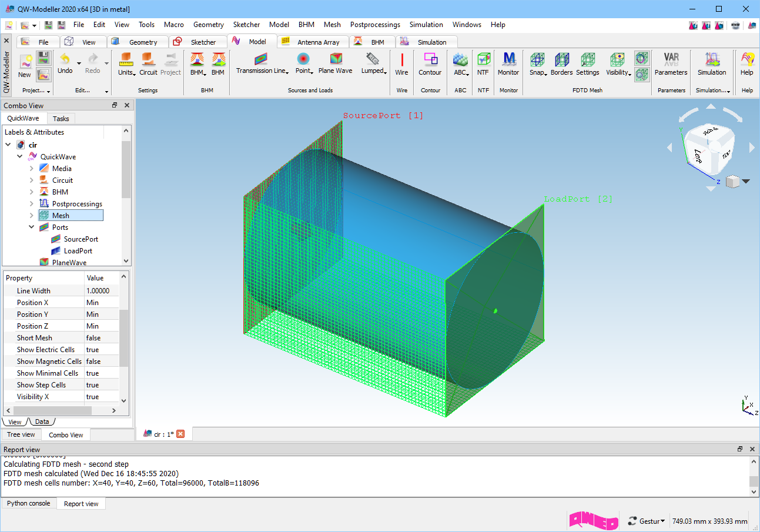The image size is (760, 532).
Task: Toggle Visibility X value
Action: 102,397
